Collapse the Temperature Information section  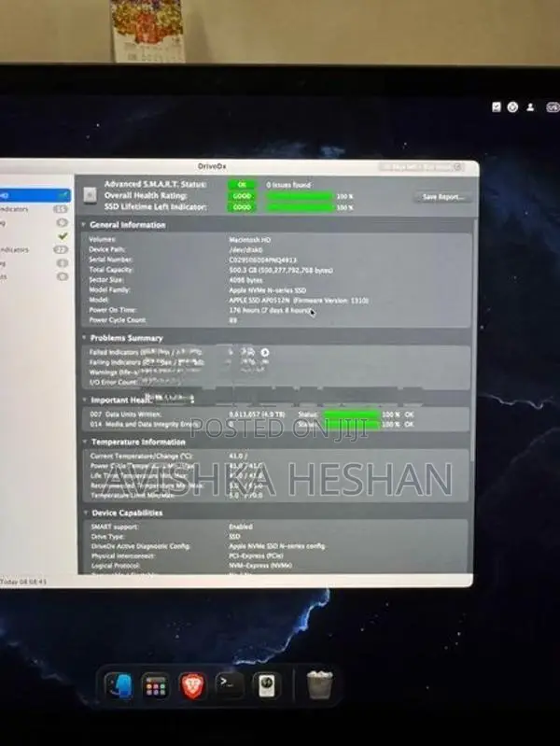pos(86,442)
